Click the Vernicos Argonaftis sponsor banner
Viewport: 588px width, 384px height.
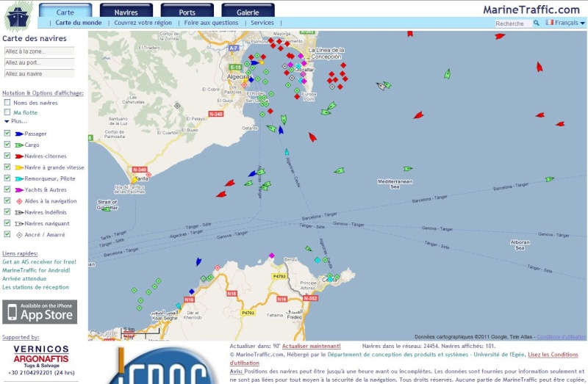(x=41, y=360)
